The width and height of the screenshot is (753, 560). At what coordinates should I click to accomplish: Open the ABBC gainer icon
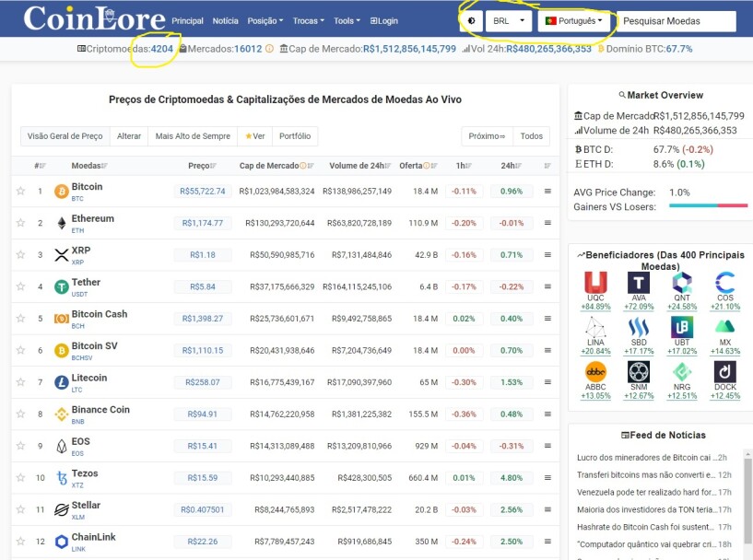[x=595, y=371]
